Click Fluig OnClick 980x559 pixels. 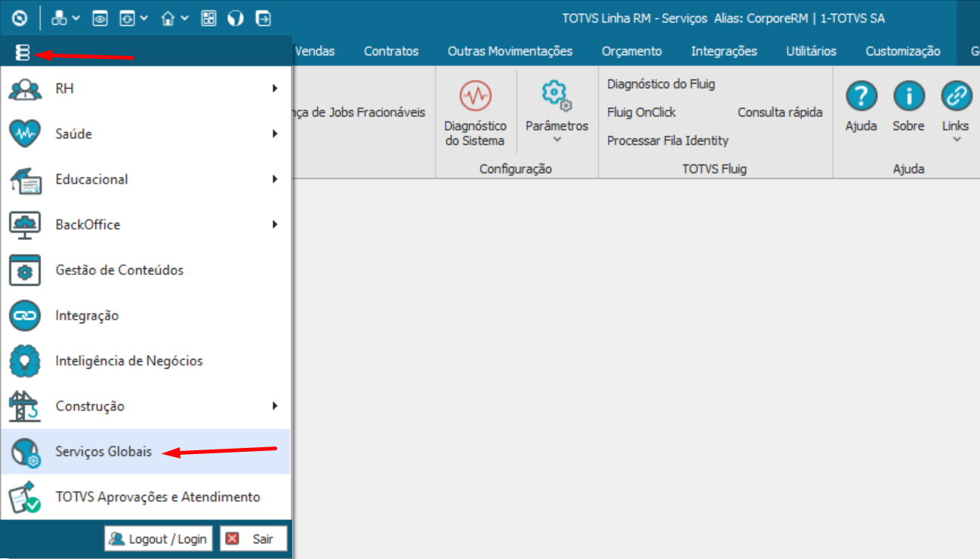[642, 113]
